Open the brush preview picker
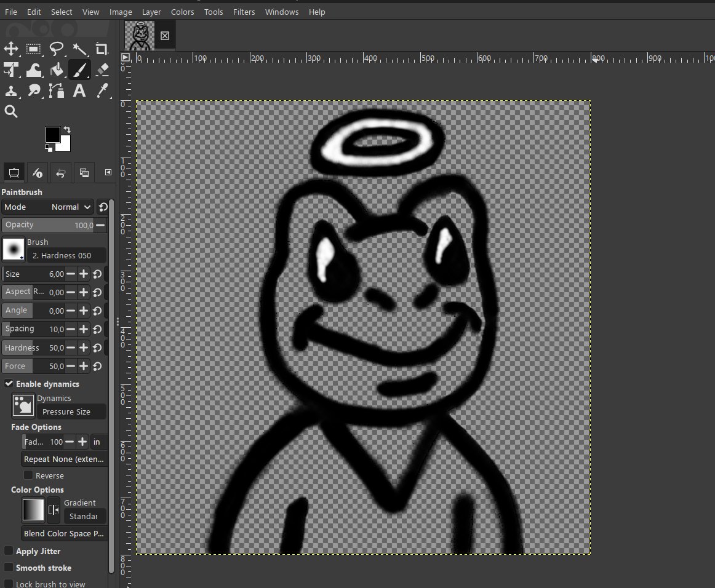This screenshot has height=588, width=715. [13, 249]
